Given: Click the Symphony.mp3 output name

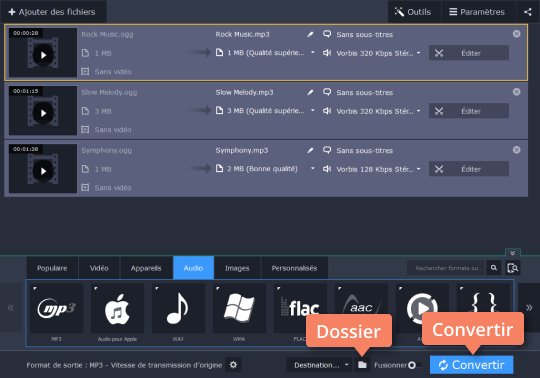Looking at the screenshot, I should 242,150.
